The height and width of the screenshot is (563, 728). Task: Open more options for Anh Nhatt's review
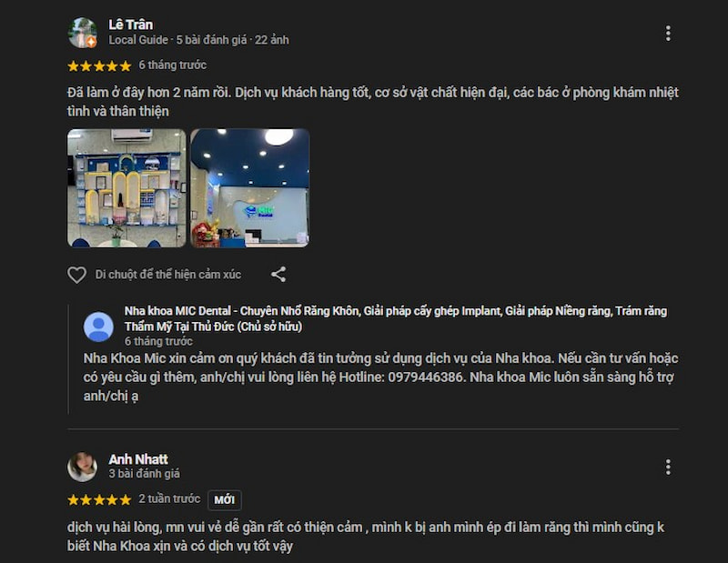point(668,467)
